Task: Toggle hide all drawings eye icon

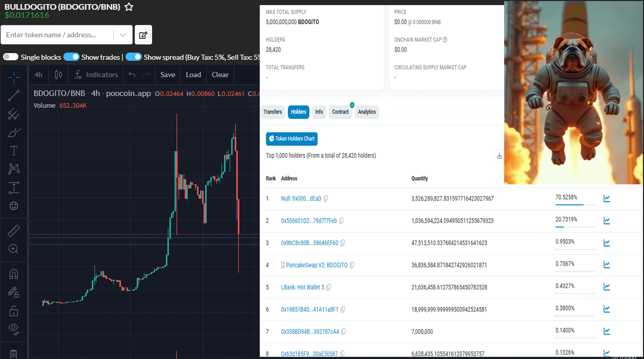Action: (x=14, y=329)
